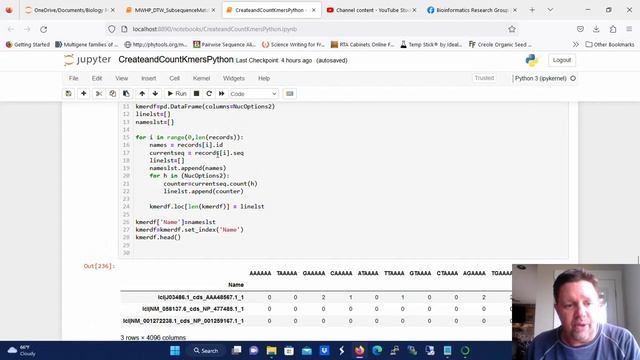Open weather widget showing Cloudy

(21, 351)
